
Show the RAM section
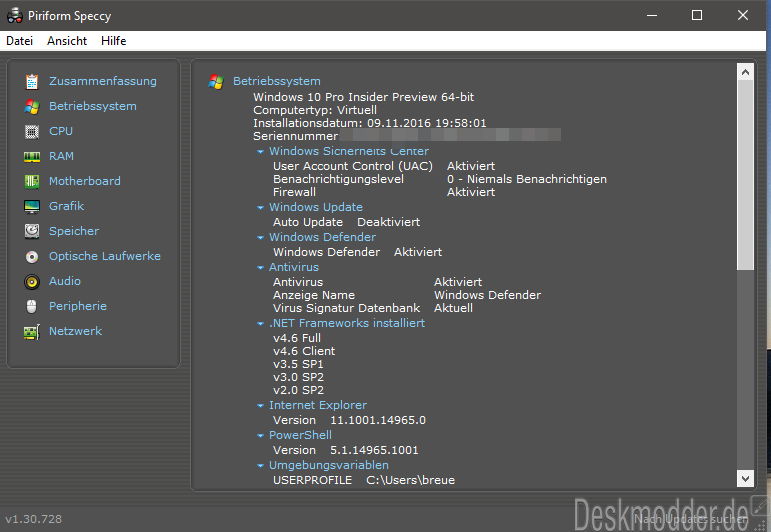click(x=61, y=156)
